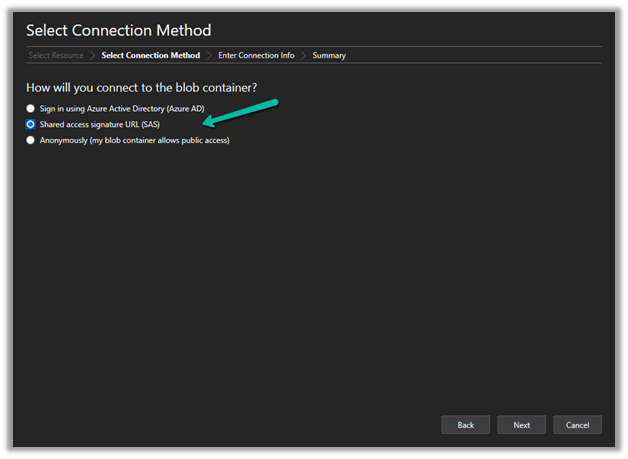Click the "Shared access signature URL (SAS)" label text

[100, 124]
